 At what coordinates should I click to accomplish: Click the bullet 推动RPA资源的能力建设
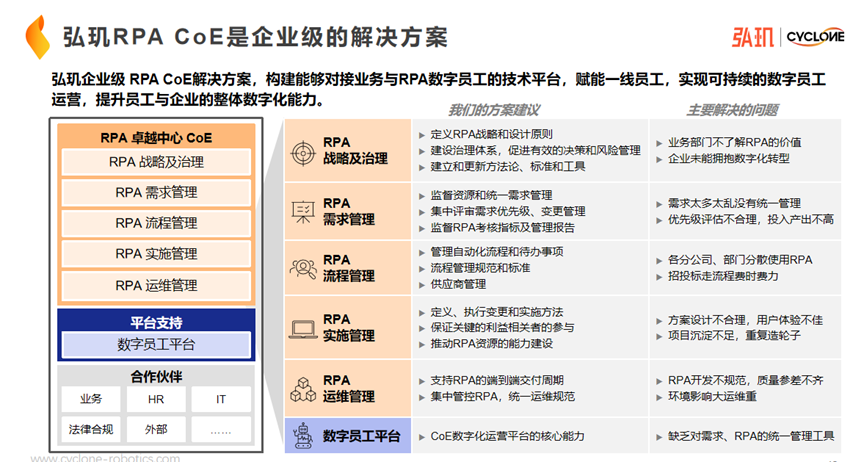(491, 343)
